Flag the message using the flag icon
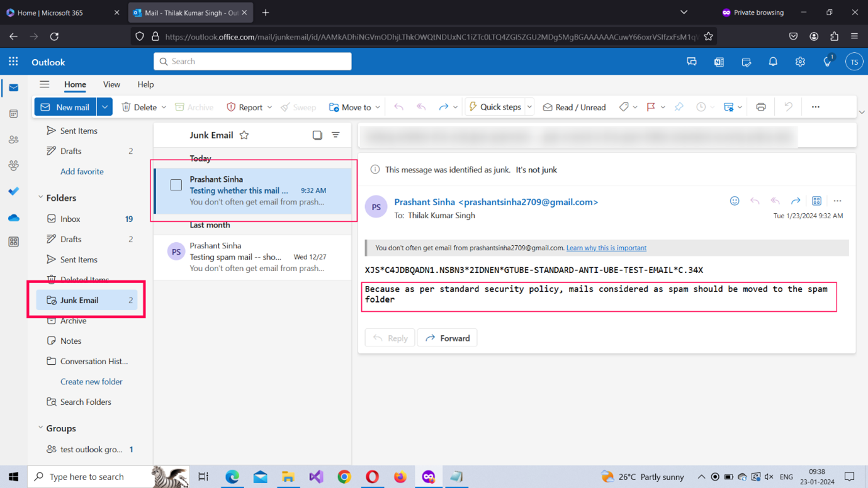Image resolution: width=868 pixels, height=488 pixels. tap(651, 107)
